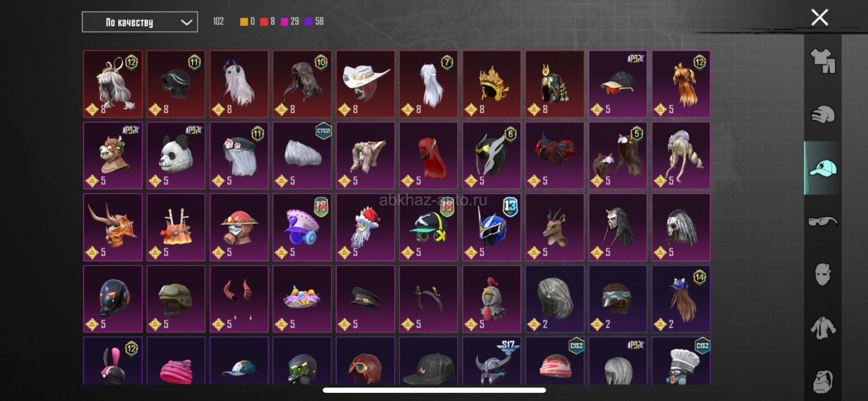
Task: Select the golden crown item
Action: pyautogui.click(x=492, y=84)
